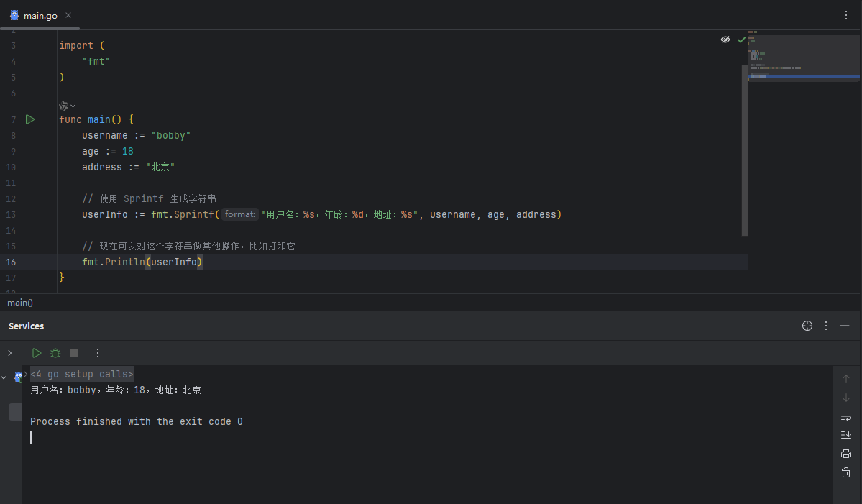Select the Go run configuration gopher icon
Screen dimensions: 862x504
[x=18, y=377]
